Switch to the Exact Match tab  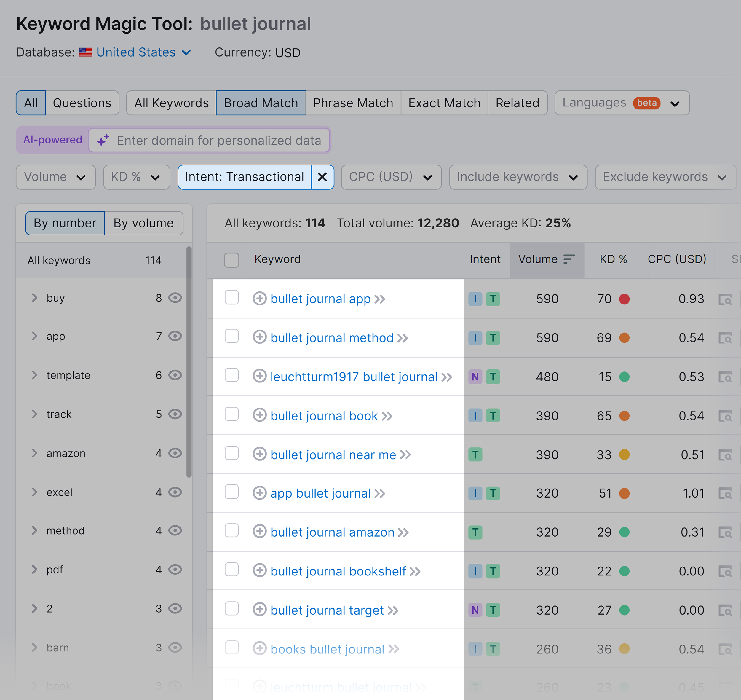pos(444,103)
